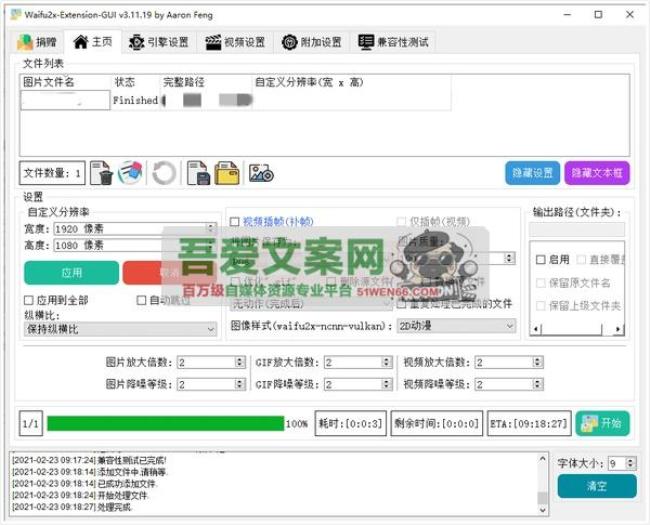This screenshot has height=525, width=650.
Task: Click the log textbox vertical scrollbar
Action: tap(543, 484)
